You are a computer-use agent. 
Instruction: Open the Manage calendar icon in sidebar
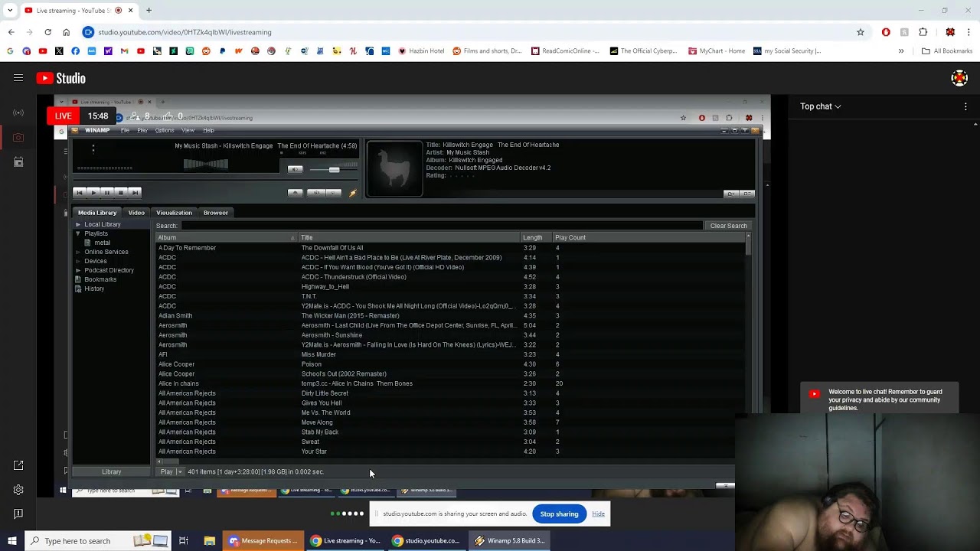(x=18, y=162)
